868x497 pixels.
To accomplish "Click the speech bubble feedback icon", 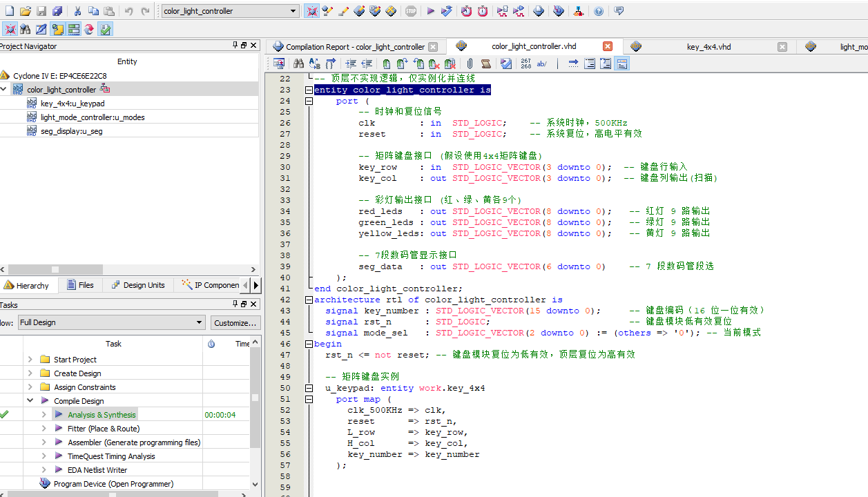I will tap(619, 11).
